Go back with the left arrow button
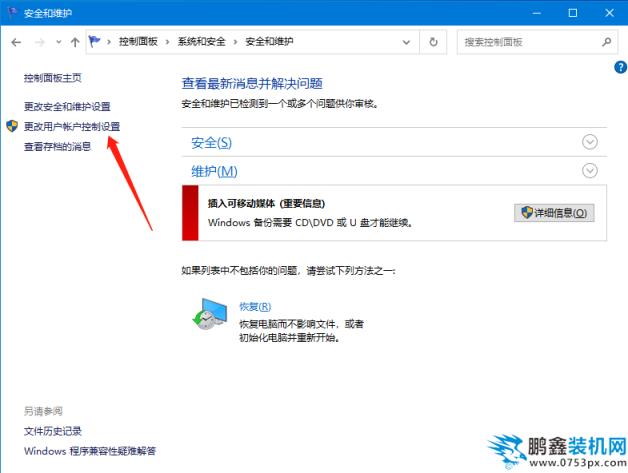The height and width of the screenshot is (473, 628). [16, 42]
